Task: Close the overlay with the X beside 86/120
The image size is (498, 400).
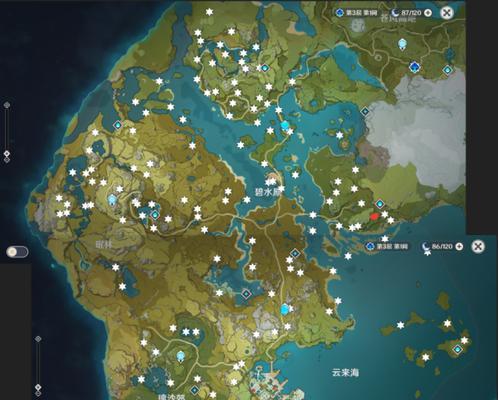Action: coord(478,246)
